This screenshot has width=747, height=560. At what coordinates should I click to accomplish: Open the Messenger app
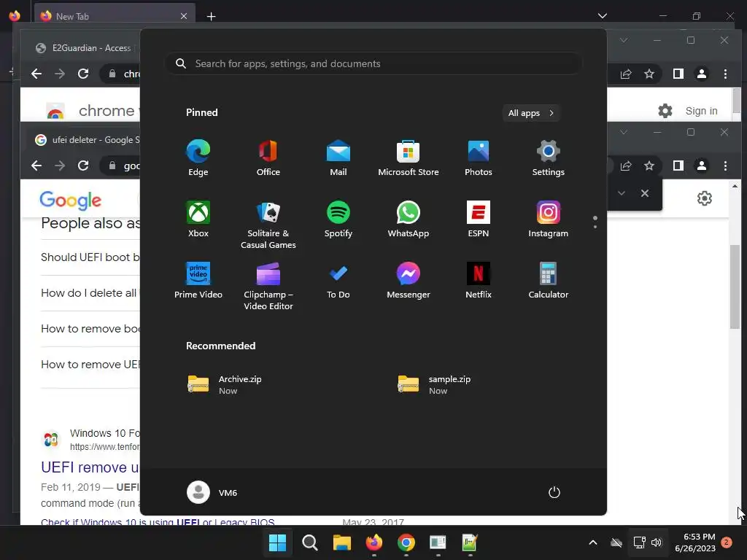tap(409, 281)
